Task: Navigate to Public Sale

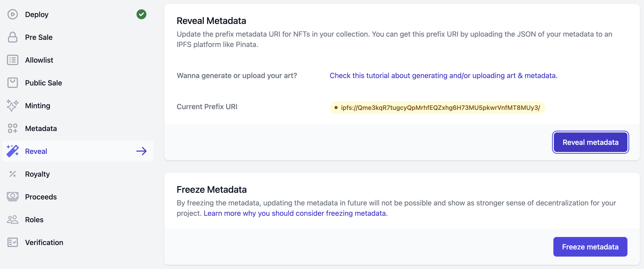Action: pos(78,83)
